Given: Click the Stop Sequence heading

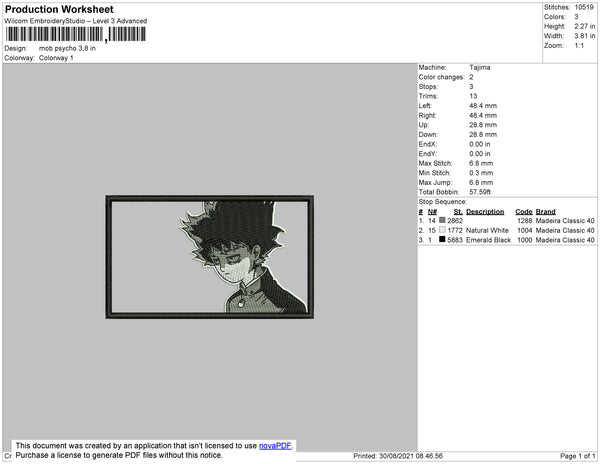Looking at the screenshot, I should coord(443,202).
